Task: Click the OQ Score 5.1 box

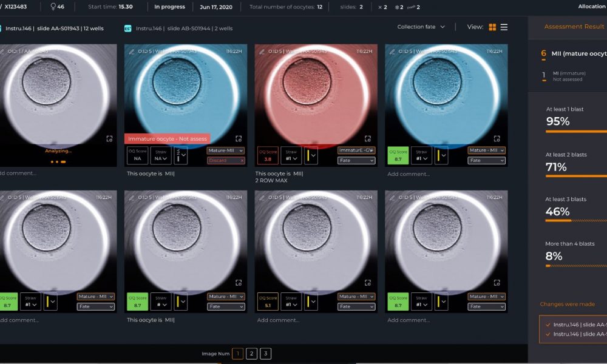Action: click(x=268, y=302)
